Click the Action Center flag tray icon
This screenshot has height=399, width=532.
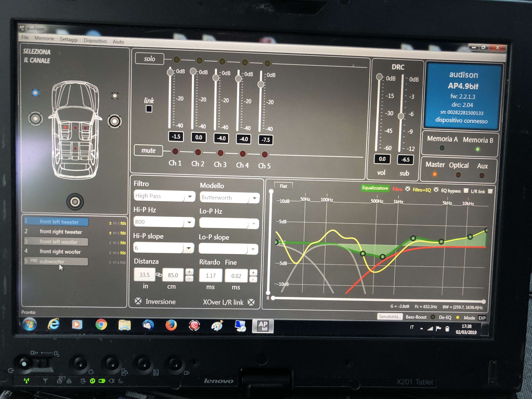(439, 328)
